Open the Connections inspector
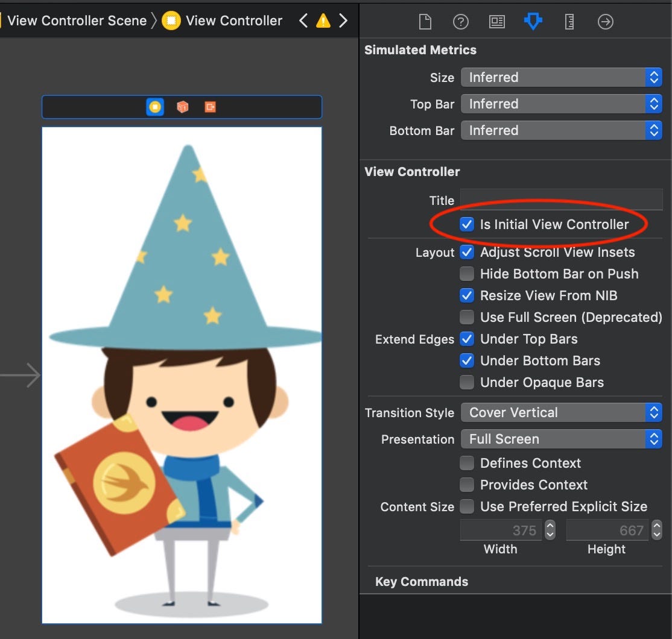Viewport: 672px width, 639px height. click(x=605, y=21)
